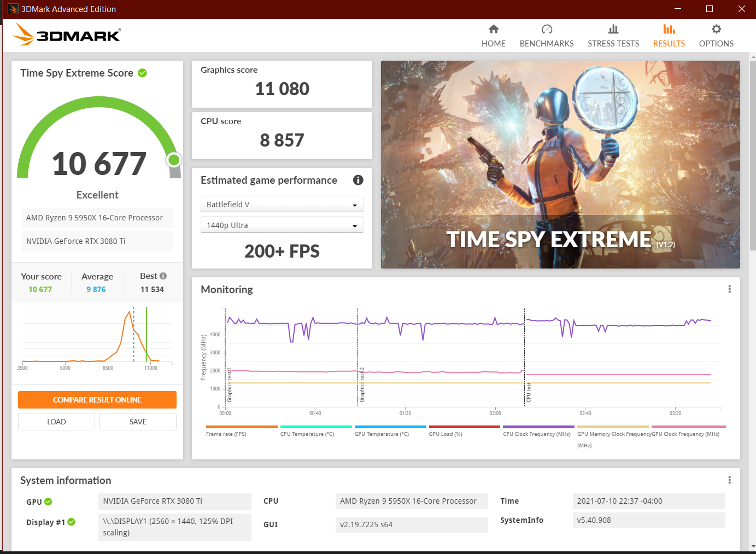Click the LOAD button
756x554 pixels.
[x=56, y=422]
